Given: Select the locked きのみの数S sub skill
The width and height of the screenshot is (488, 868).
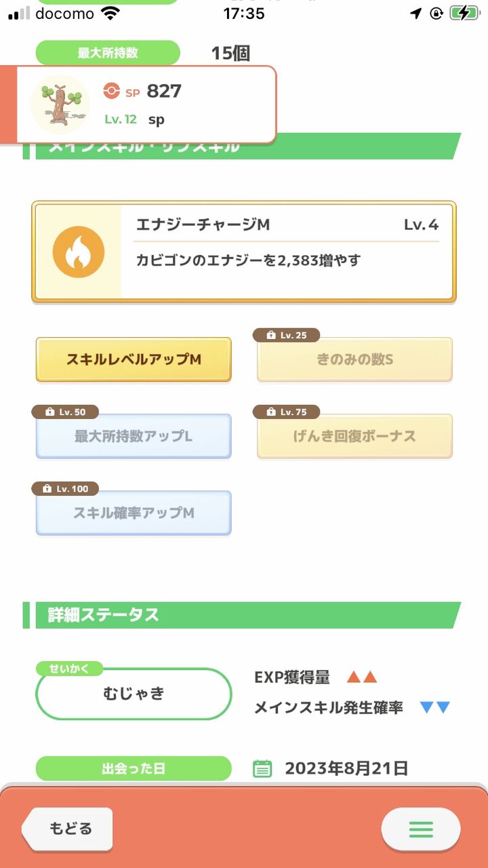Looking at the screenshot, I should (354, 359).
